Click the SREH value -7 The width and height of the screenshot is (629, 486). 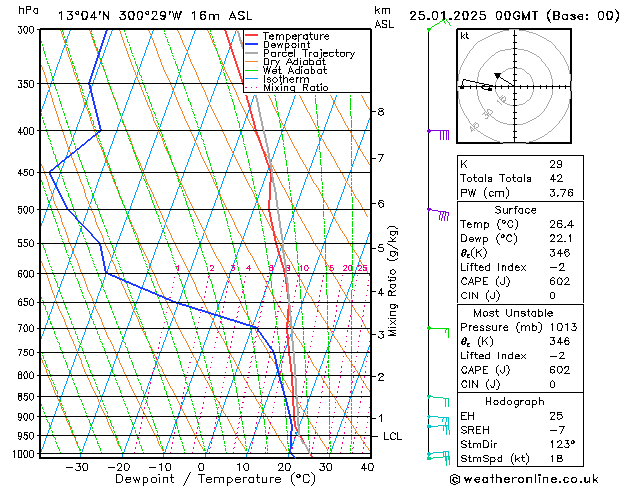(x=557, y=430)
